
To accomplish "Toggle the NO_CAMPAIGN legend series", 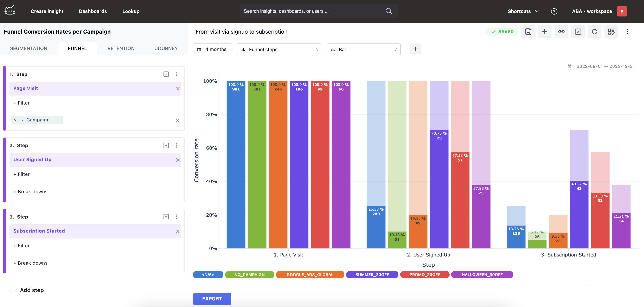I will pyautogui.click(x=249, y=274).
